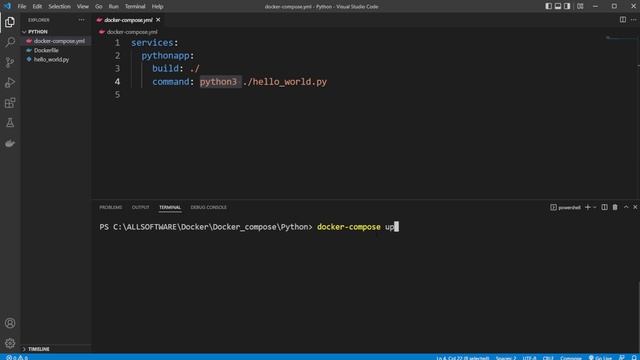Open Customize Layout button
640x360 pixels.
580,6
